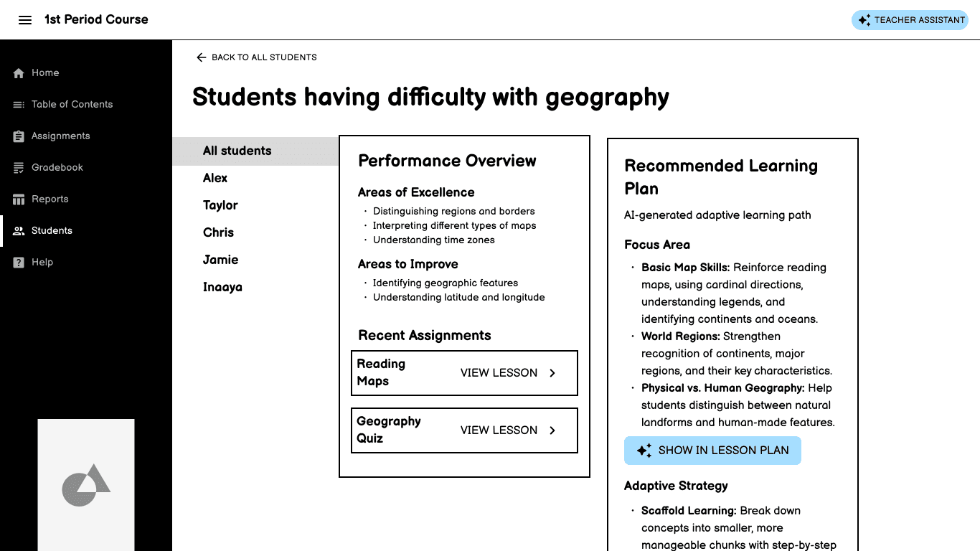Image resolution: width=980 pixels, height=551 pixels.
Task: Open the Reports icon
Action: (x=17, y=199)
